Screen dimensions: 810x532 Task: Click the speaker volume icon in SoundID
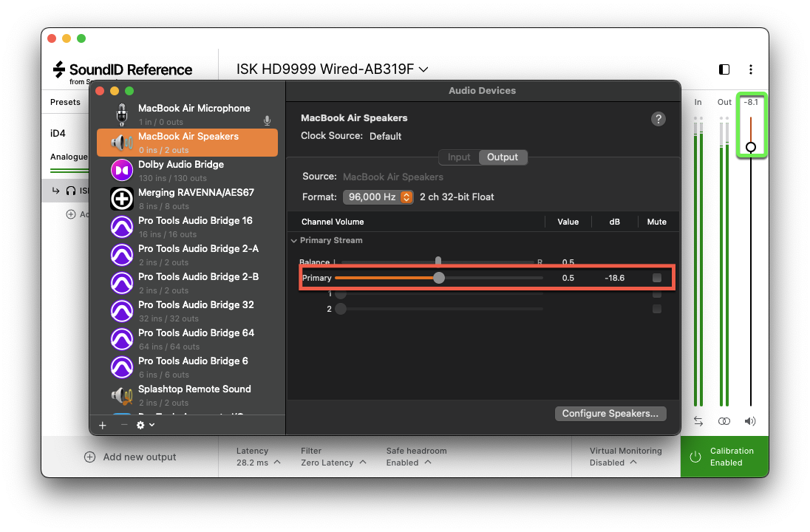pyautogui.click(x=750, y=421)
